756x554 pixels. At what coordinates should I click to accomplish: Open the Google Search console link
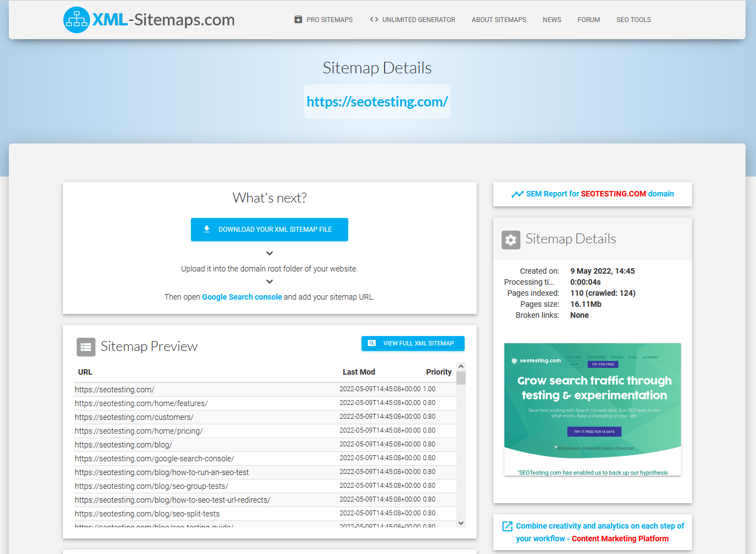point(242,297)
